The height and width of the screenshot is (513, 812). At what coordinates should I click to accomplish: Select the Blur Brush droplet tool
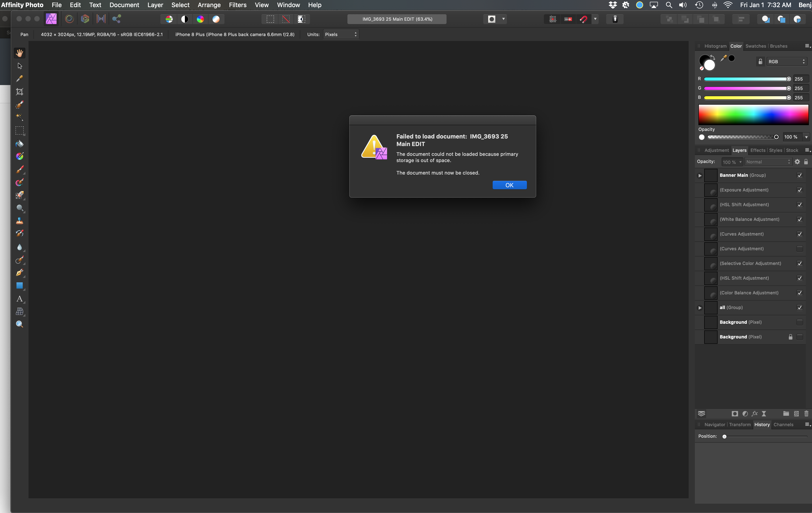20,247
